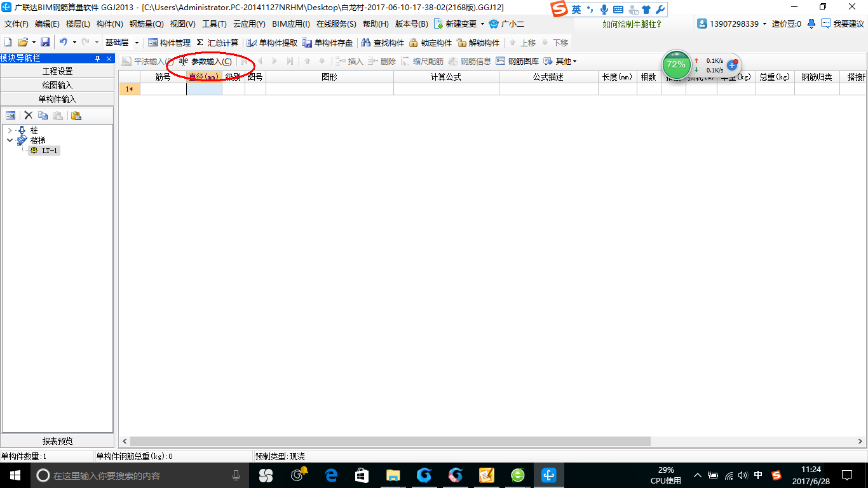Open the 文件(F) menu
Viewport: 868px width, 488px height.
[17, 24]
